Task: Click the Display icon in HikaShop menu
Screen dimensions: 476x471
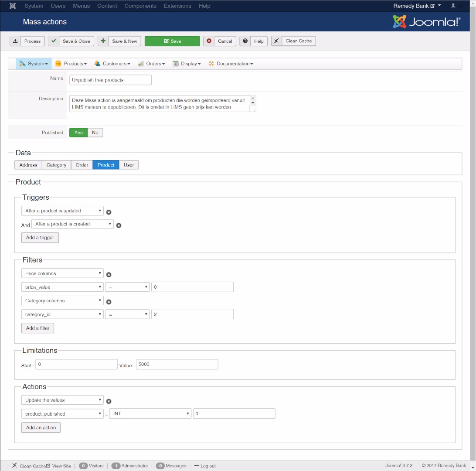Action: tap(176, 64)
